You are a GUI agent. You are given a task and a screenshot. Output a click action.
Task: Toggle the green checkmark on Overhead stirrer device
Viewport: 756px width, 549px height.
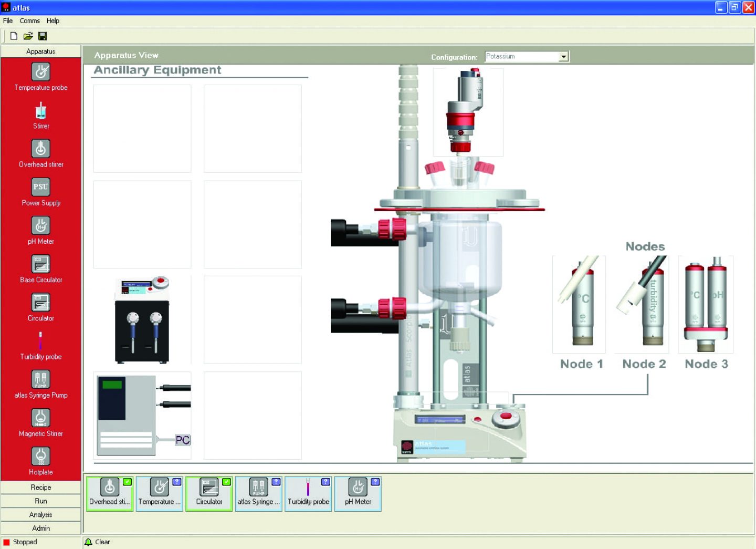pos(126,481)
